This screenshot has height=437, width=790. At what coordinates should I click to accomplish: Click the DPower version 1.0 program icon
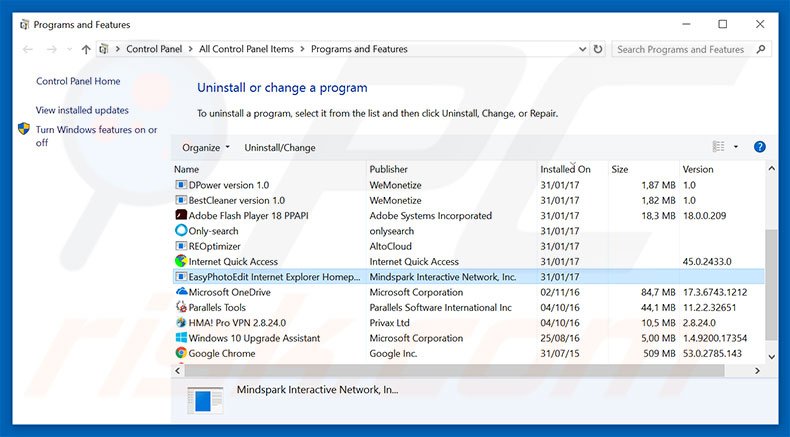click(181, 185)
